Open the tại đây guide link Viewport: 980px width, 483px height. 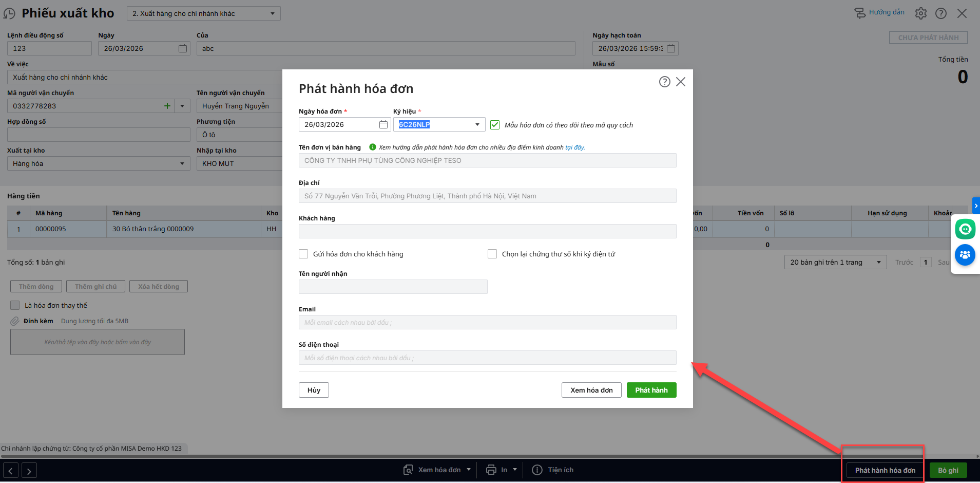(x=574, y=147)
